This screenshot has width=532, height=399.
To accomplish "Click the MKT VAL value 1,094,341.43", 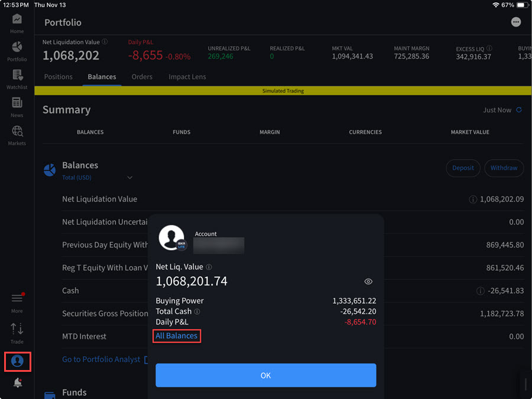I will pyautogui.click(x=352, y=56).
